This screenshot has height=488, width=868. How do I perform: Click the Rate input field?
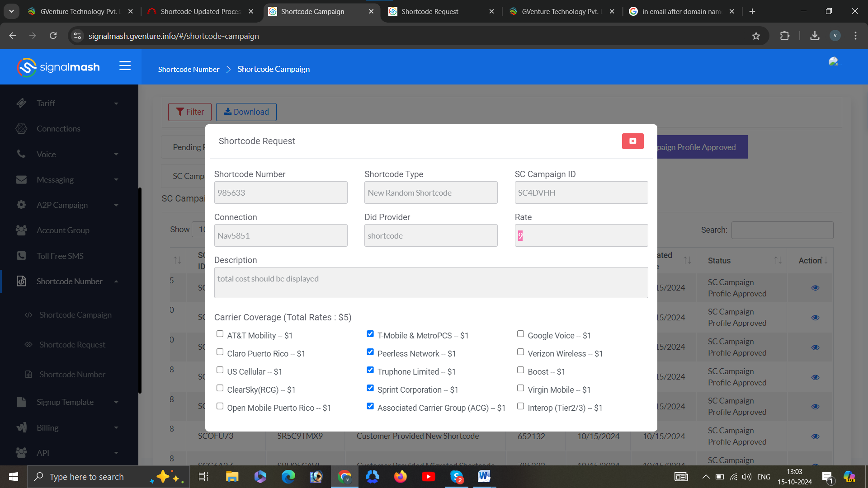[x=581, y=236]
